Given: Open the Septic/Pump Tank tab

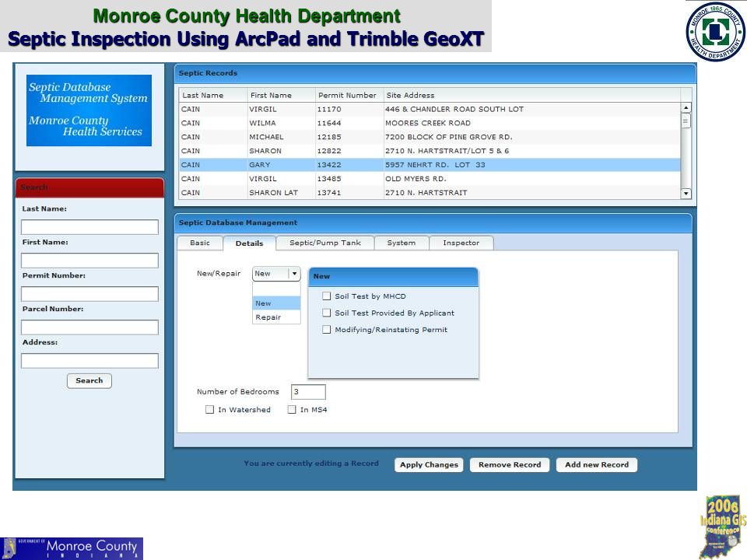Looking at the screenshot, I should tap(325, 243).
